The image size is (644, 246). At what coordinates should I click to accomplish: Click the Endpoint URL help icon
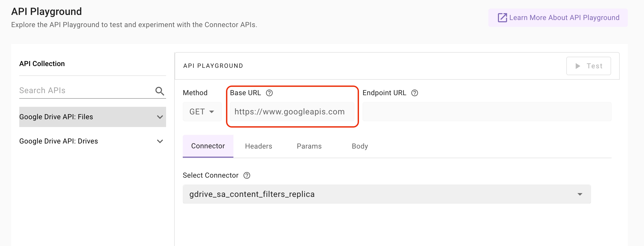tap(415, 93)
